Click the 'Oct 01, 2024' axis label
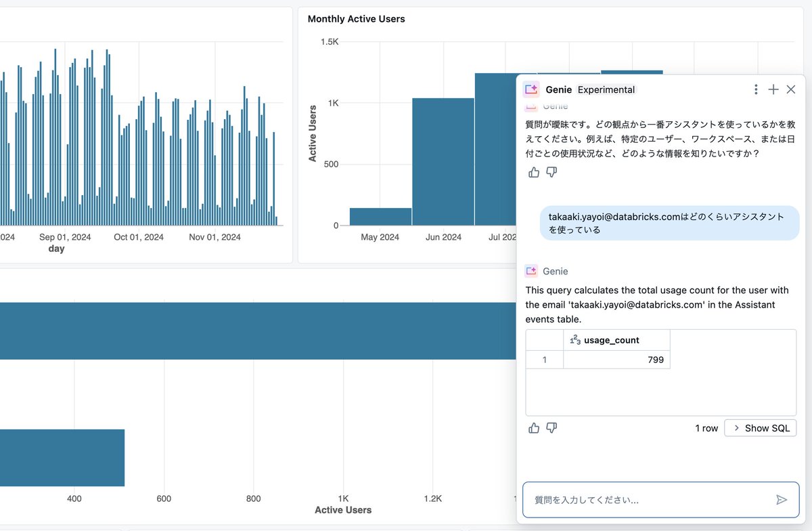The height and width of the screenshot is (531, 812). (x=139, y=237)
